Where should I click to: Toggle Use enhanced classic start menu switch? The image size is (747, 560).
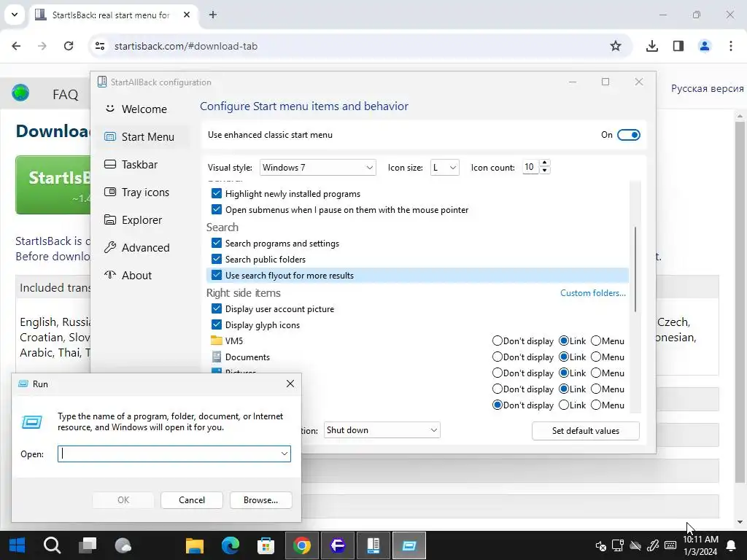(x=628, y=135)
